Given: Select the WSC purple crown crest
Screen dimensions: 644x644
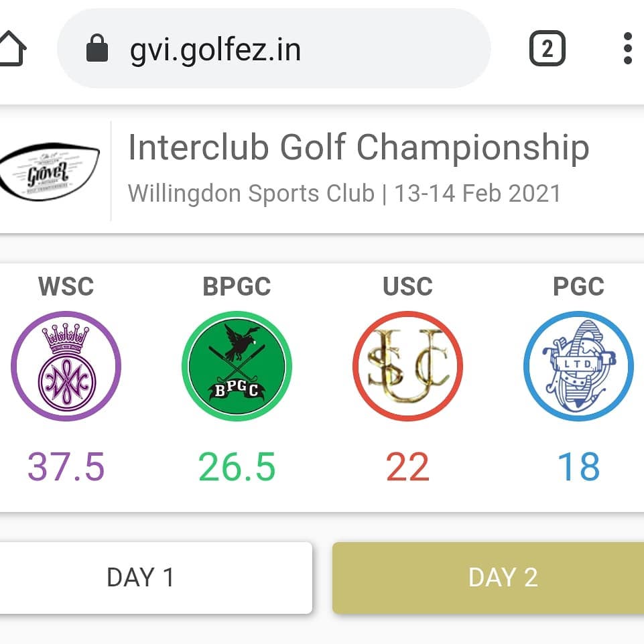Looking at the screenshot, I should coord(66,366).
